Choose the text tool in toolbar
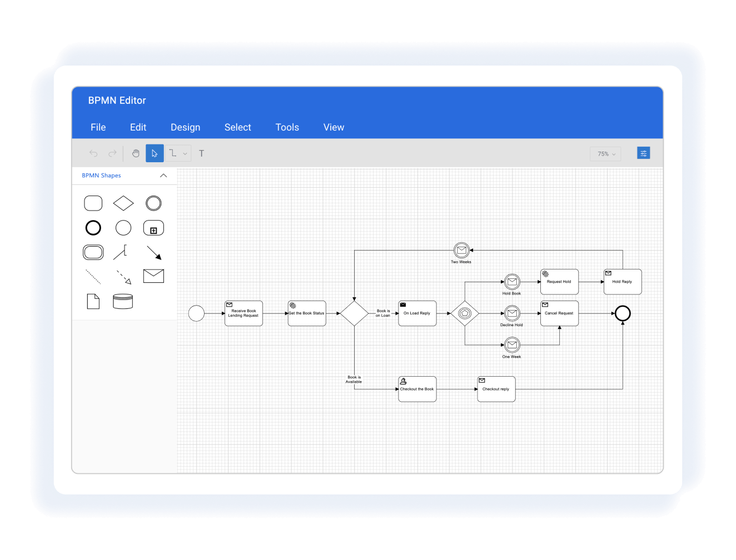 [201, 153]
